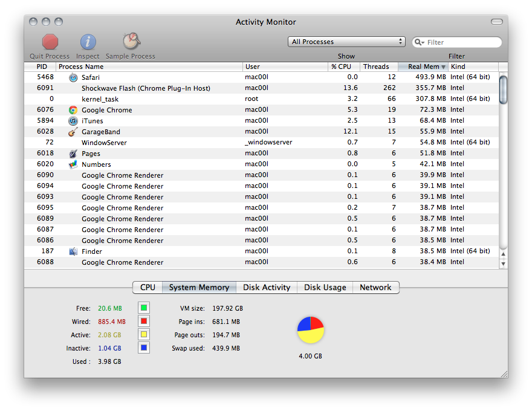Click the blue Inactive memory color swatch
Image resolution: width=532 pixels, height=411 pixels.
click(x=144, y=348)
